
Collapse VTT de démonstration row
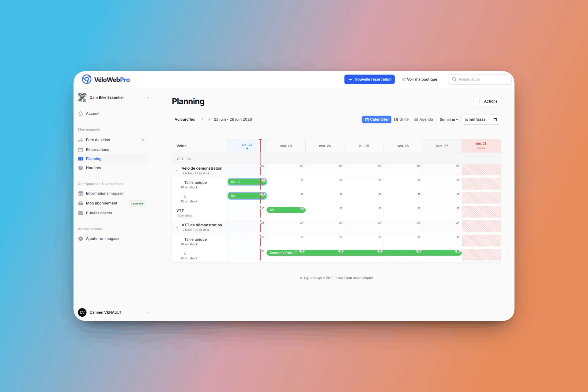(177, 228)
